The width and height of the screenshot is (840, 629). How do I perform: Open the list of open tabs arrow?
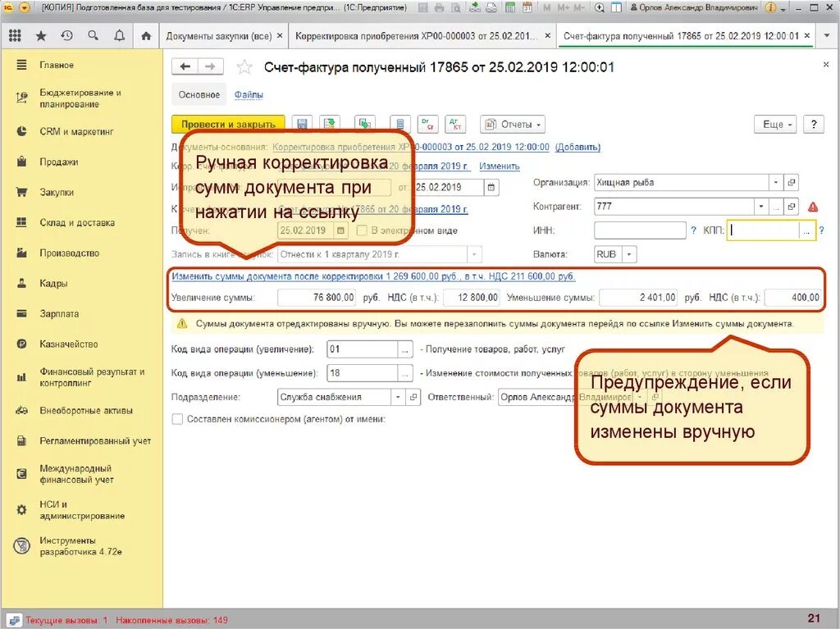828,36
